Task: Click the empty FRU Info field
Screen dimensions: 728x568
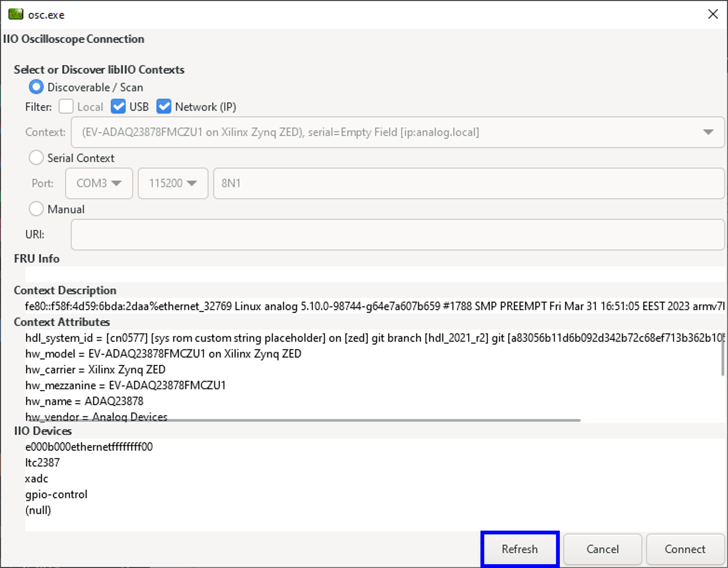Action: tap(375, 274)
